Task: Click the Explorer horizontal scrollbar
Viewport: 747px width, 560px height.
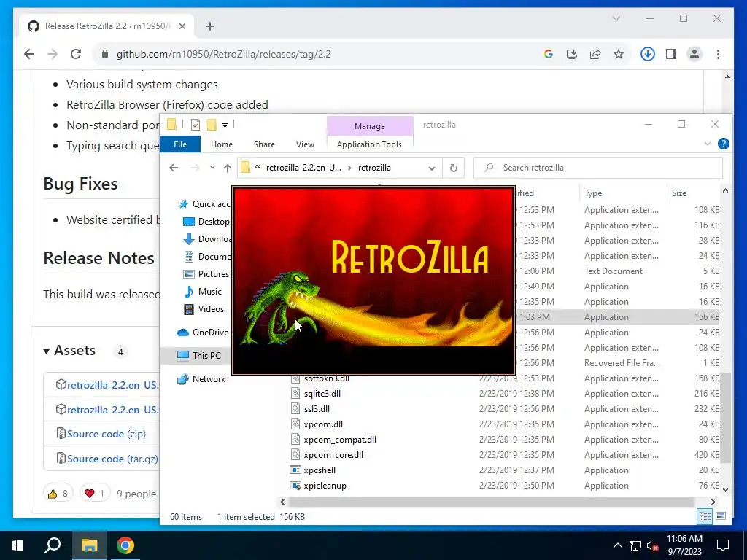Action: (491, 502)
